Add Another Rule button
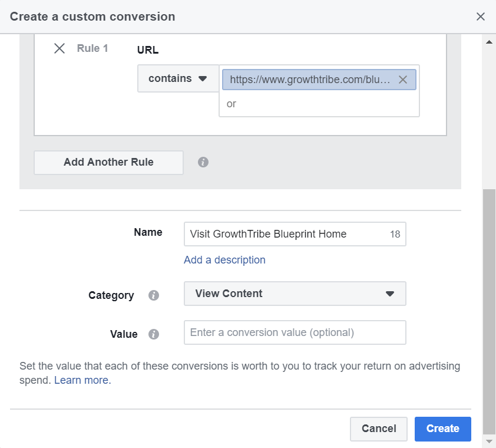Viewport: 496px width, 448px height. (x=108, y=163)
